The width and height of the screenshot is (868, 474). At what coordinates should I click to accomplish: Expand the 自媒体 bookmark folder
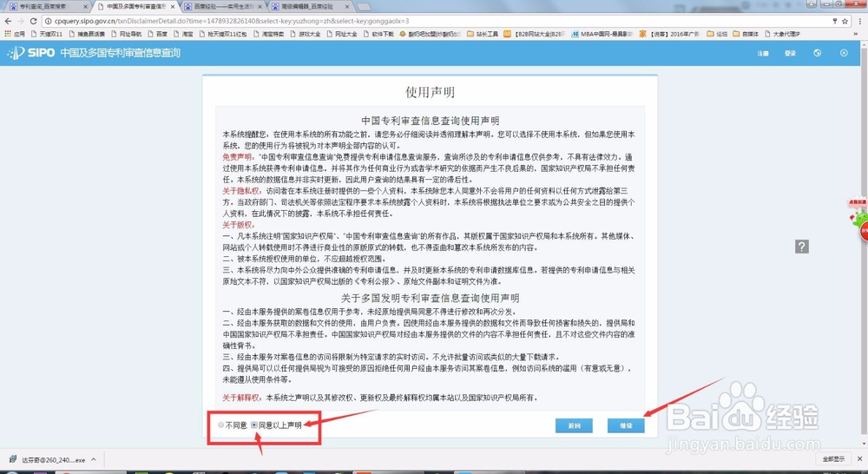pos(746,34)
